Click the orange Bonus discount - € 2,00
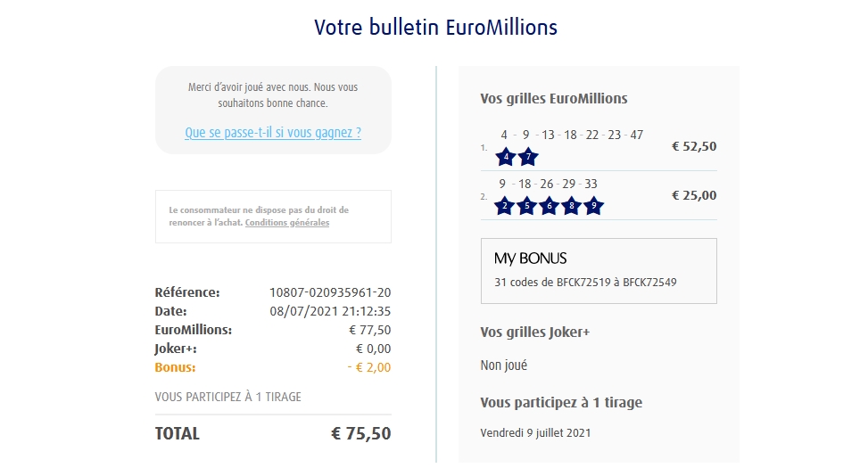Viewport: 868px width, 468px height. 369,367
